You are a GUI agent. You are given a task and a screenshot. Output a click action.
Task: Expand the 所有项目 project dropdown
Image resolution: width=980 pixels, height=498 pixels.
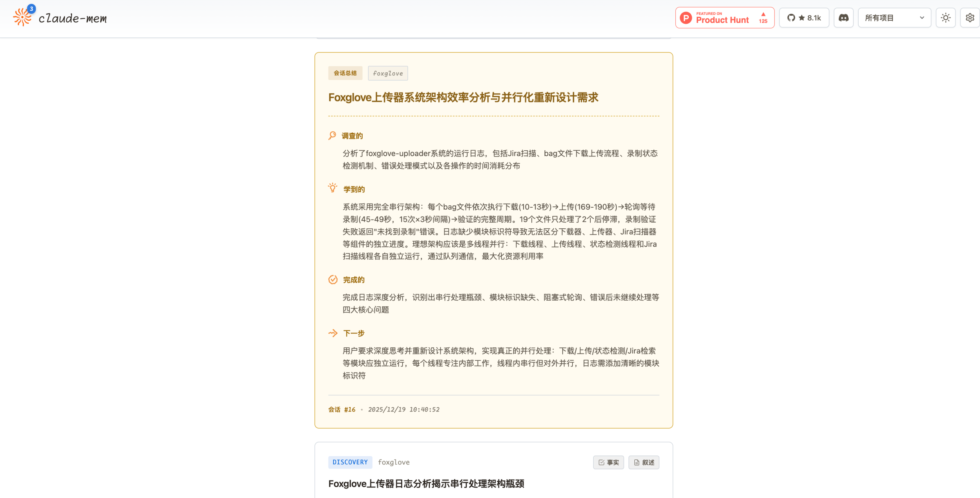[x=894, y=18]
